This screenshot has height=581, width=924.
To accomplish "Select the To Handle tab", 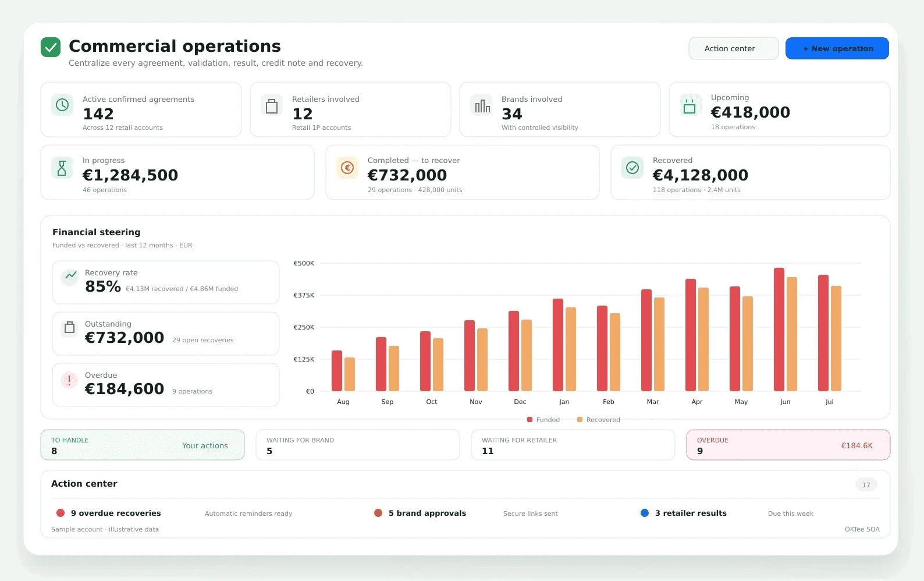I will [143, 445].
